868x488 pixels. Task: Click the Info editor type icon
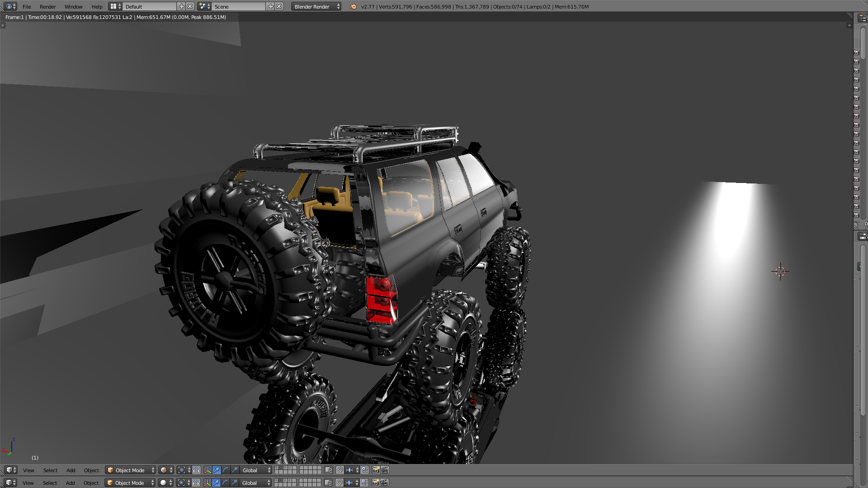[x=9, y=6]
